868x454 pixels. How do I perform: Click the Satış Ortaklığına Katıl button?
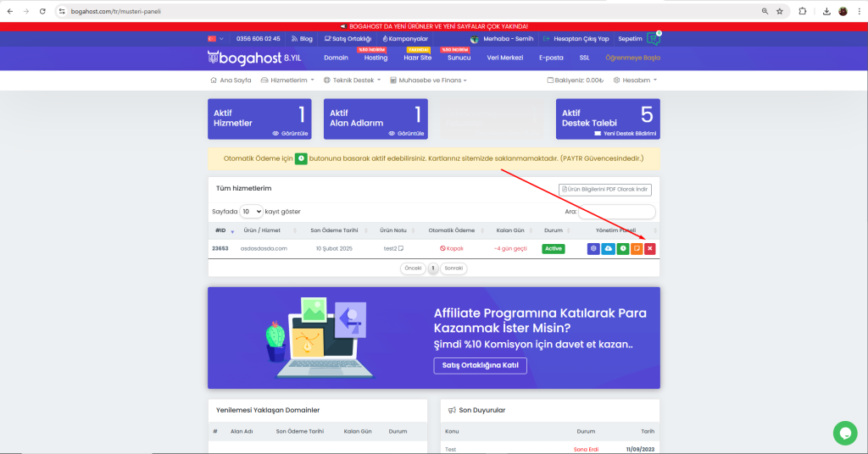(x=480, y=366)
